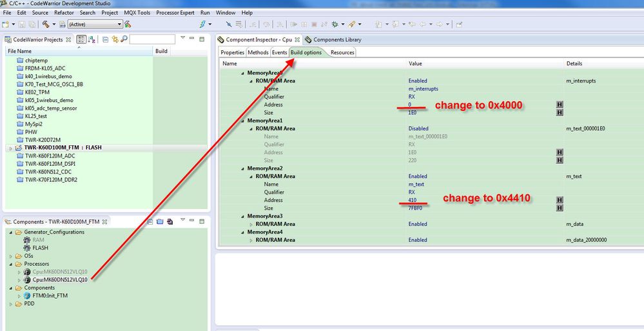644x331 pixels.
Task: Expand ROM/RAM Area under MemoryArea4
Action: 251,240
